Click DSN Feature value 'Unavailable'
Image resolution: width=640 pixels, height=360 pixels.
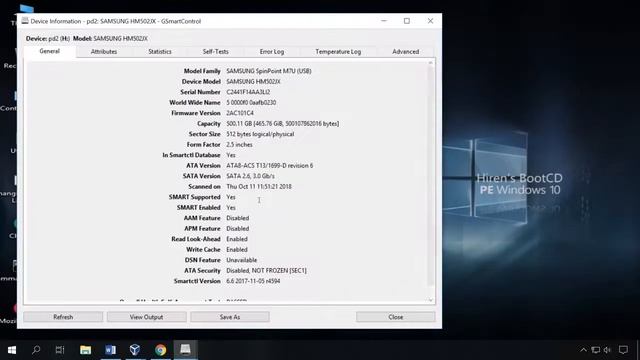[x=241, y=260]
